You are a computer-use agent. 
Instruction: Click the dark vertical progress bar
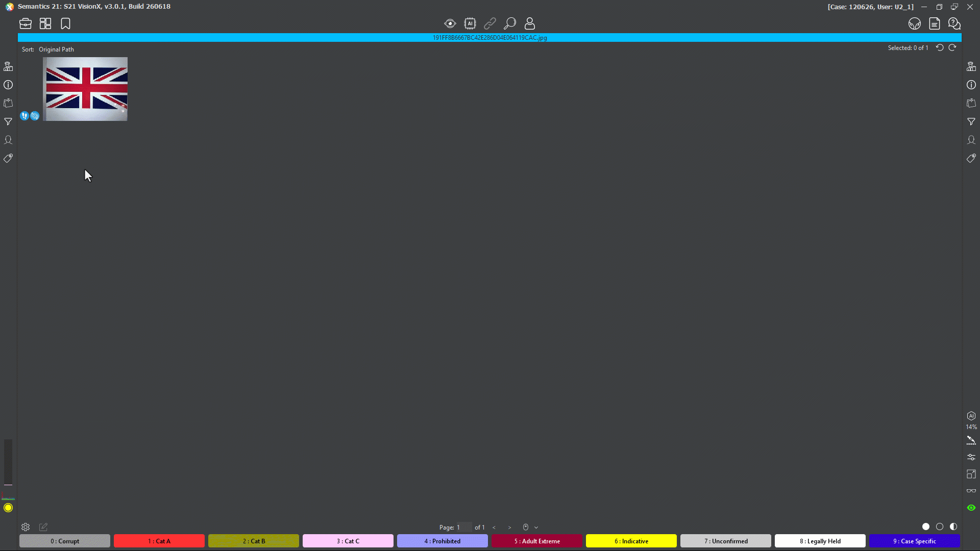(x=8, y=462)
